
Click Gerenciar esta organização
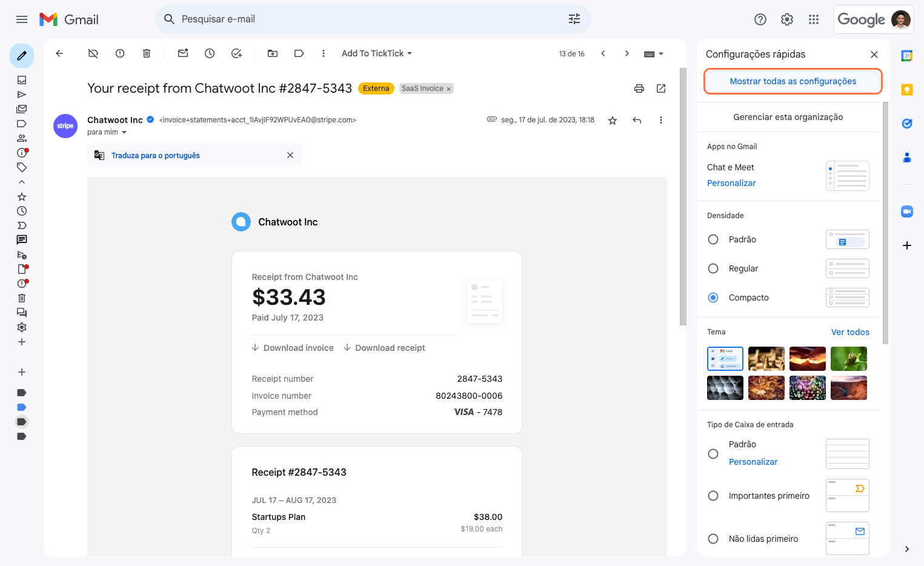click(788, 117)
